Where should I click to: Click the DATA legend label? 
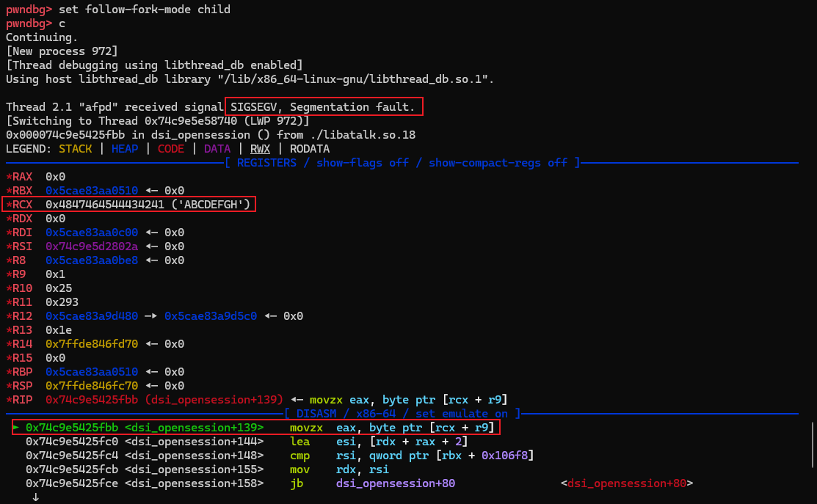pyautogui.click(x=217, y=148)
